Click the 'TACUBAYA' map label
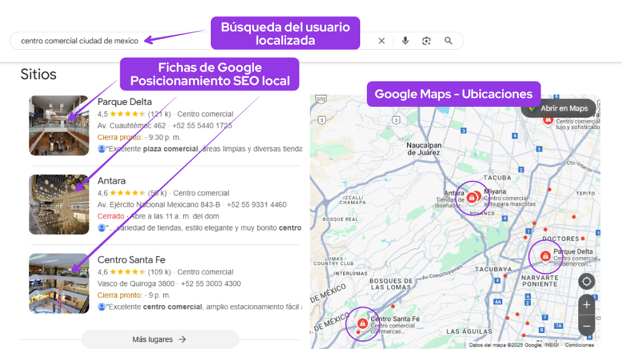This screenshot has height=364, width=622. pyautogui.click(x=493, y=269)
